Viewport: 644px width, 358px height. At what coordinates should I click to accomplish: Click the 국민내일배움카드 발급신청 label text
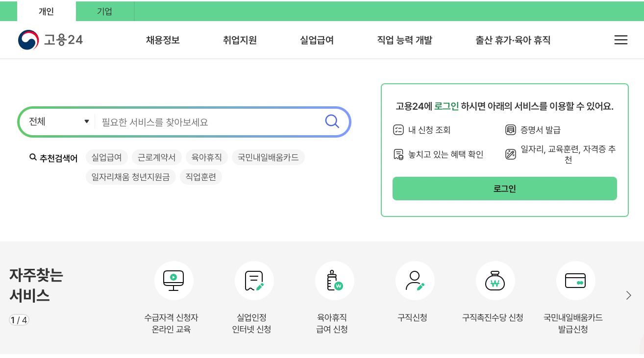pos(573,323)
